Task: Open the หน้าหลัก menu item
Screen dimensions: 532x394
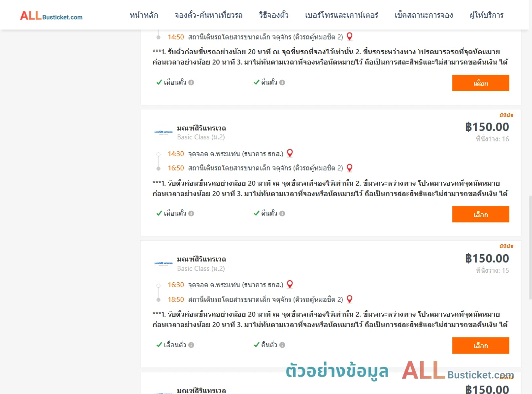Action: click(x=144, y=15)
